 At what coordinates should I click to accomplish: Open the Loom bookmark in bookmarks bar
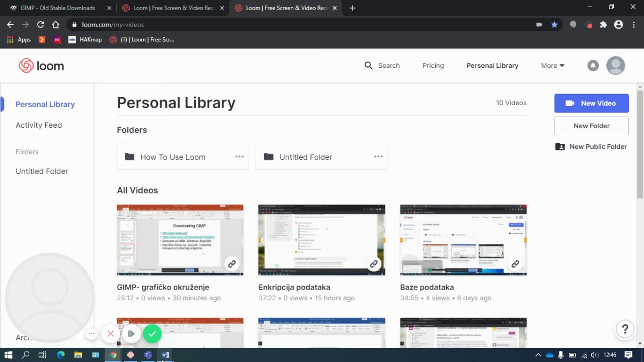pyautogui.click(x=141, y=40)
